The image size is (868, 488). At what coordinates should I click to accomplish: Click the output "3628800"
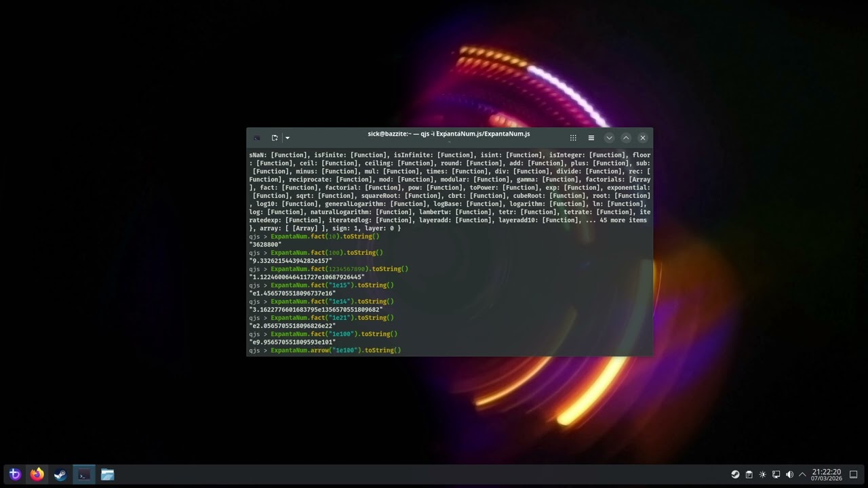[265, 245]
